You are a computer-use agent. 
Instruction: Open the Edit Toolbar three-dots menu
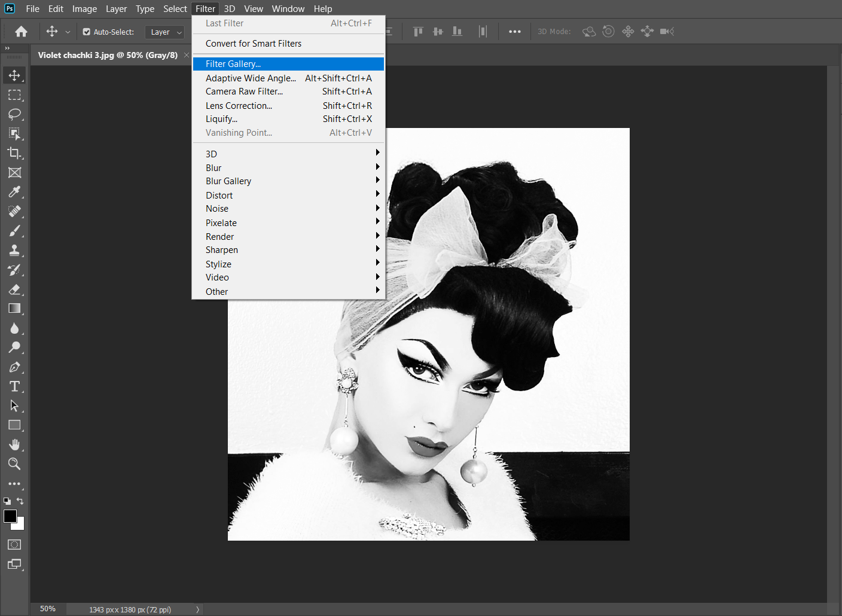(x=14, y=484)
